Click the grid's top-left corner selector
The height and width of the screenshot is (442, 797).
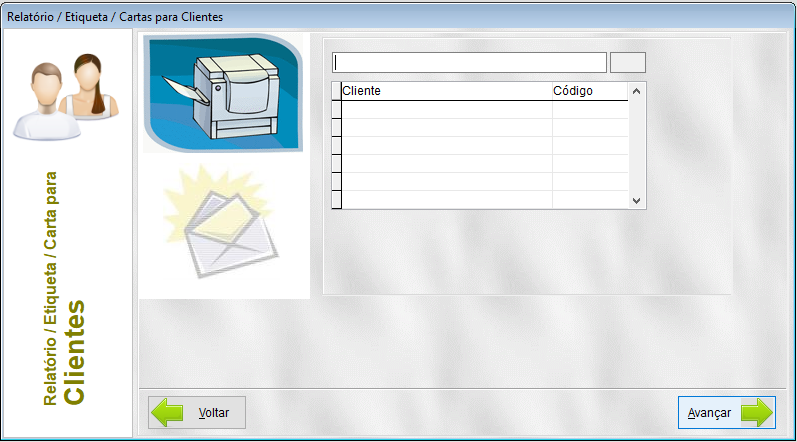coord(337,91)
